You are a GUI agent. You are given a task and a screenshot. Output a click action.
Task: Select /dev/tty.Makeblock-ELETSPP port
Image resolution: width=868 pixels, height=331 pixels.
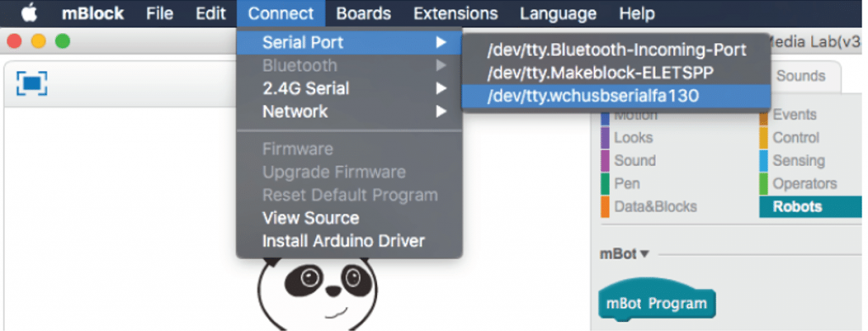pos(615,73)
